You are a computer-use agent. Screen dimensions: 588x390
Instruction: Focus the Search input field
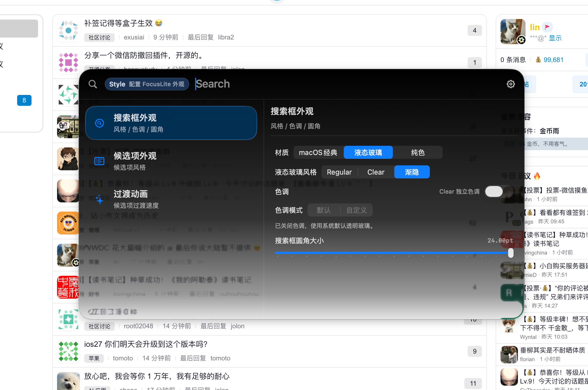348,84
